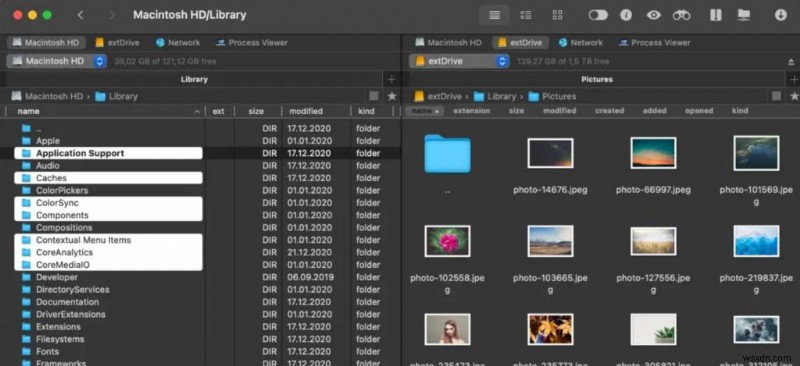Screen dimensions: 800x366
Task: Select photo-102558.jpeg flower thumbnail
Action: coord(447,241)
